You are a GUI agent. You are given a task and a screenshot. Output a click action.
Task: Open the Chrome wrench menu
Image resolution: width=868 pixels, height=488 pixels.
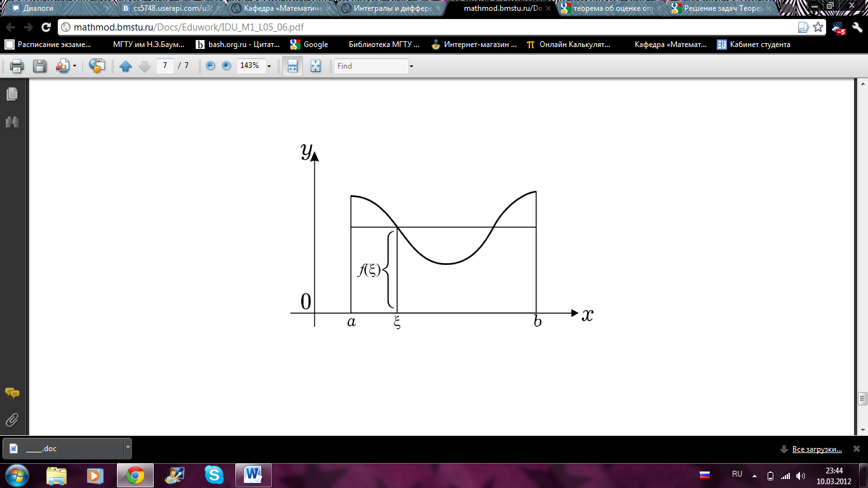(x=857, y=27)
